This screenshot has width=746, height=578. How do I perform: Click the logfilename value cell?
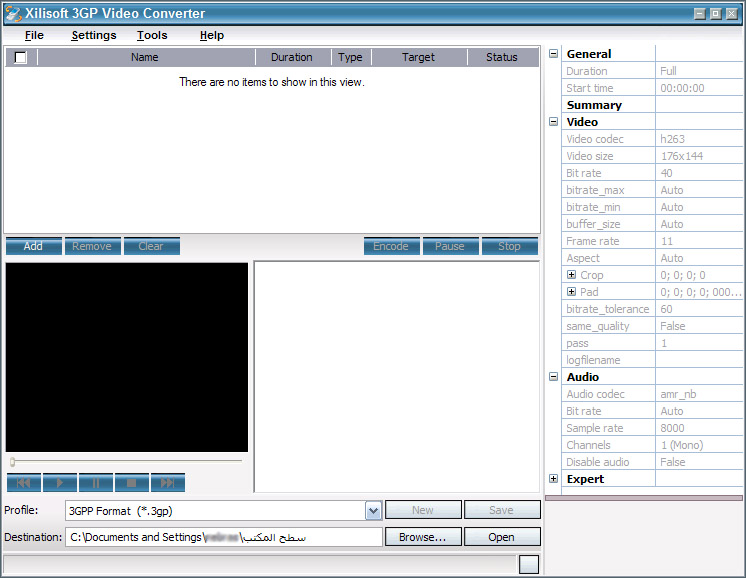coord(699,360)
